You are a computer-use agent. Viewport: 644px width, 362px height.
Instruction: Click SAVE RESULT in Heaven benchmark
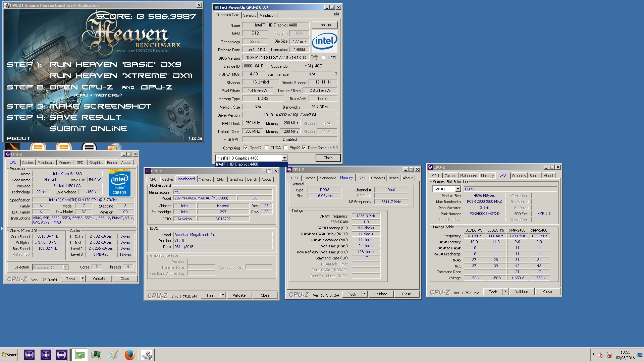(85, 117)
